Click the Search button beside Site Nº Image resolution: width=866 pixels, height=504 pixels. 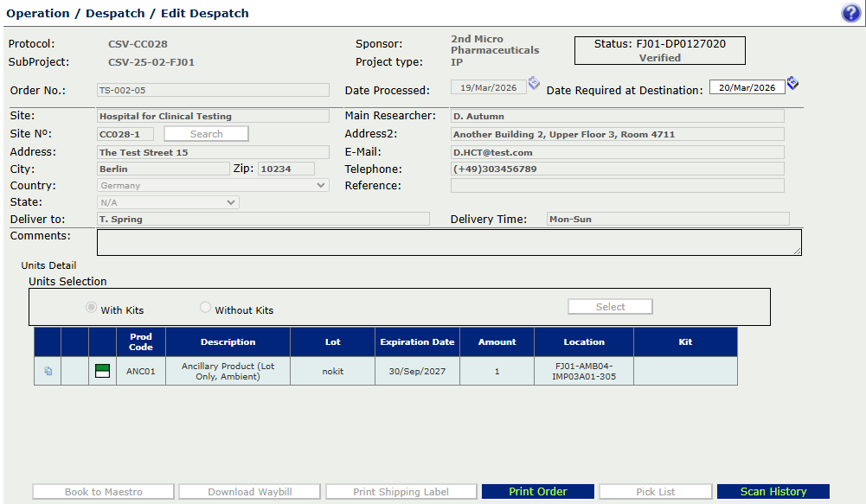pos(206,134)
